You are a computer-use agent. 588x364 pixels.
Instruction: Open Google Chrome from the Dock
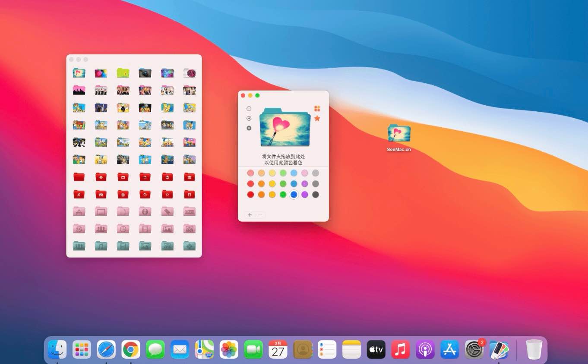coord(130,349)
